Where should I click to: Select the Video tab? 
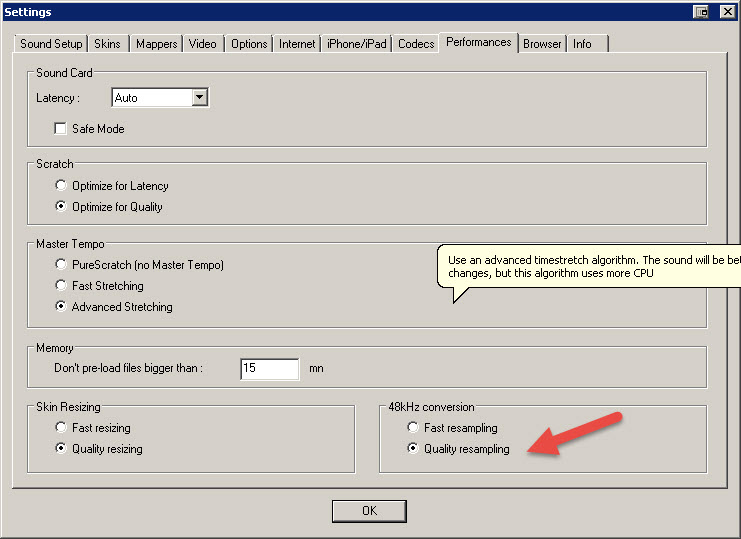point(202,44)
